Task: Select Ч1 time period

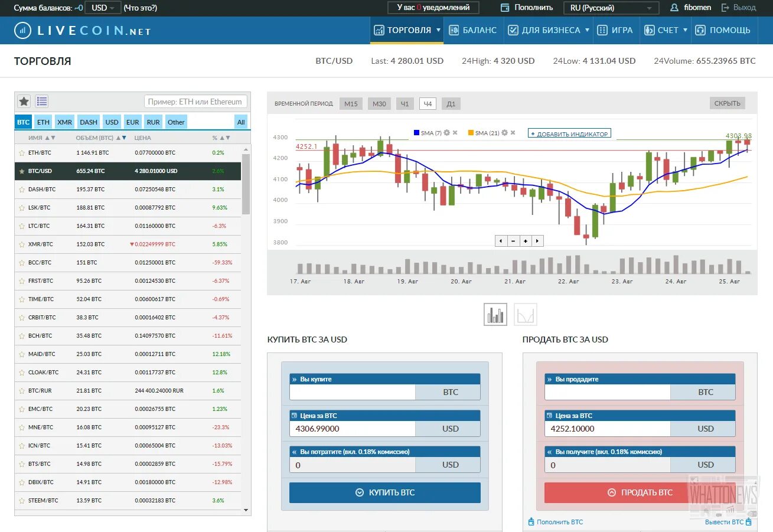Action: click(x=405, y=104)
